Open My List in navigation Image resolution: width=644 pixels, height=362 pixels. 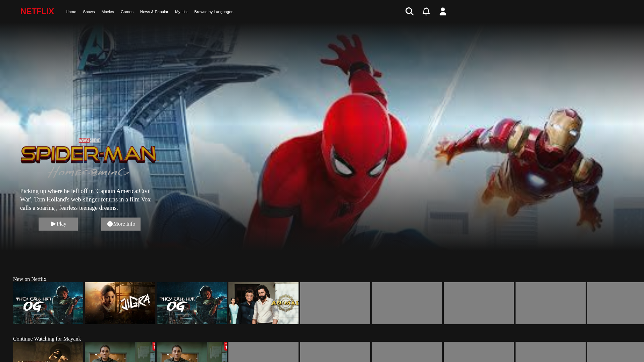[181, 12]
